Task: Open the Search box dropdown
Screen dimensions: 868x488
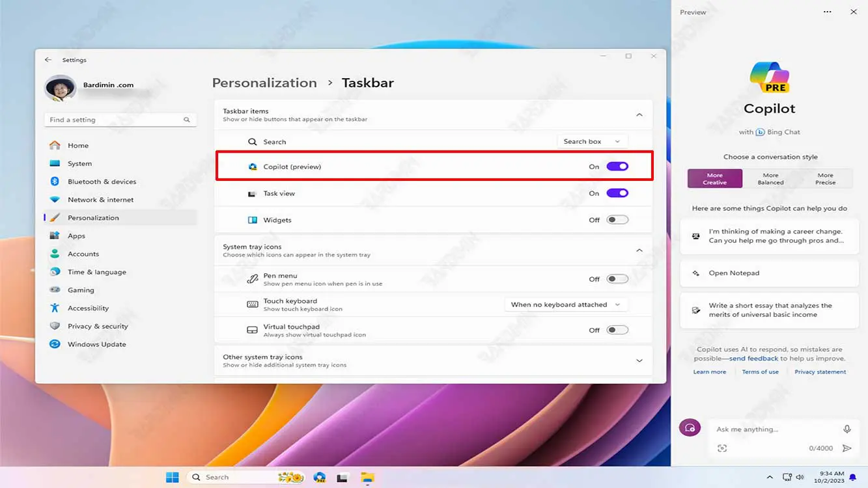Action: [x=593, y=141]
